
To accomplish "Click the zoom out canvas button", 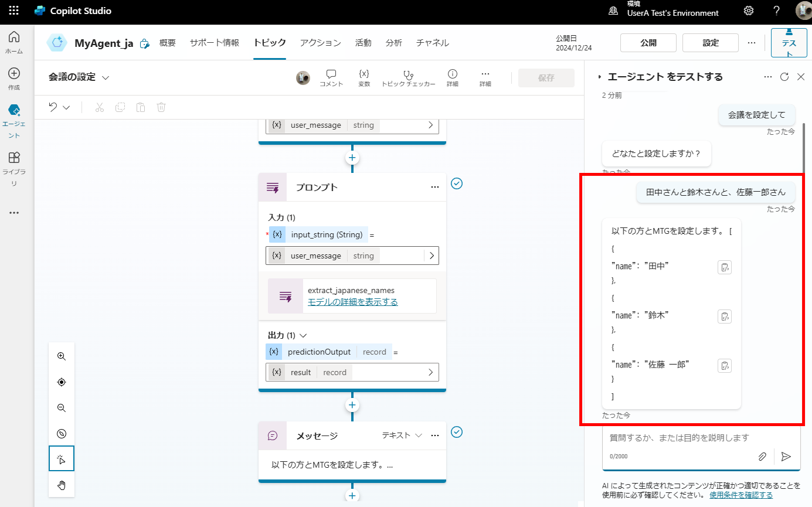I will pyautogui.click(x=62, y=408).
